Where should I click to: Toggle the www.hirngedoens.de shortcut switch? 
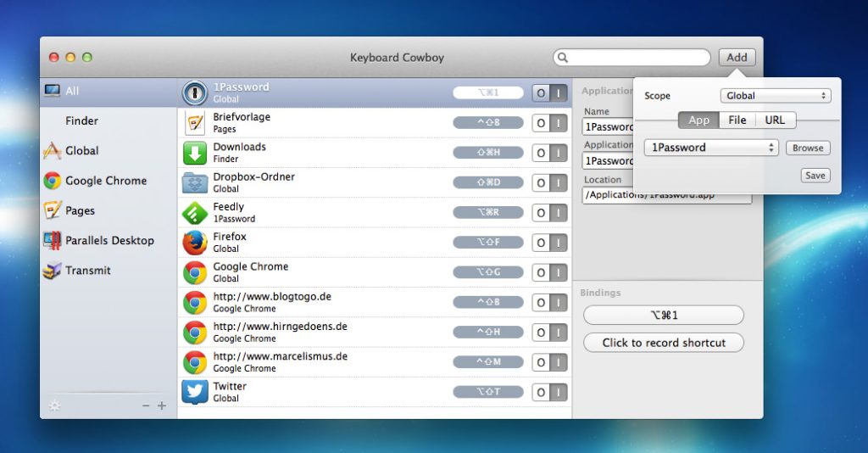click(549, 333)
